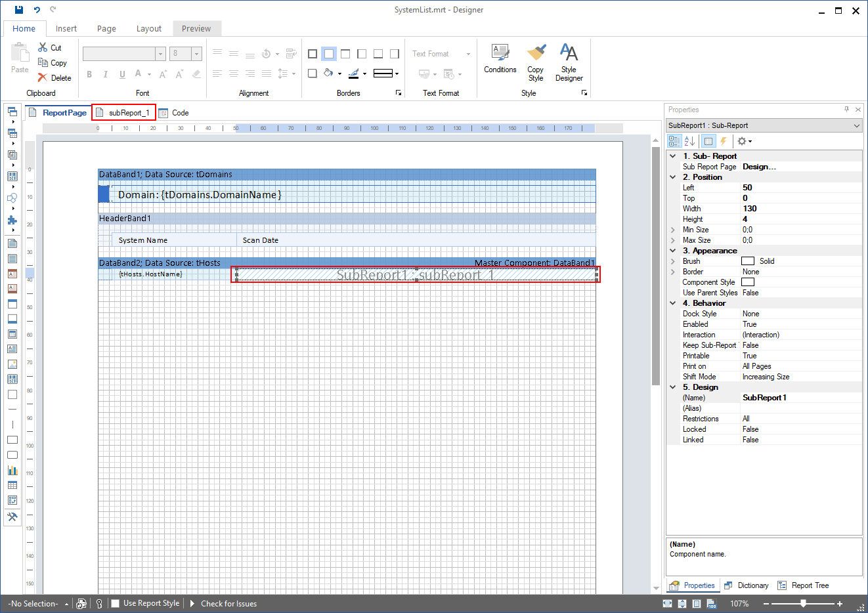Open the Code tab
868x613 pixels.
[x=174, y=113]
